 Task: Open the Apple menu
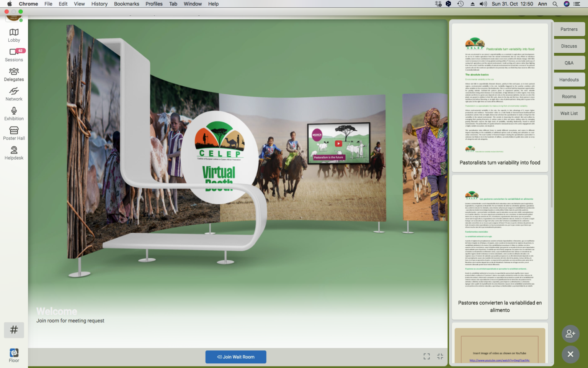tap(10, 4)
